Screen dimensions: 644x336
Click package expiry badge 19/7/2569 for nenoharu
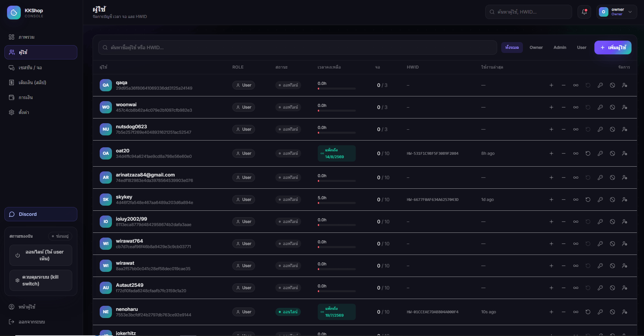[x=337, y=312]
